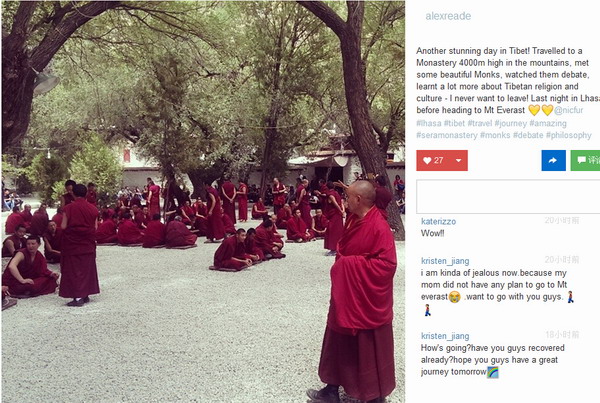Open the #philosophy hashtag

tap(568, 135)
